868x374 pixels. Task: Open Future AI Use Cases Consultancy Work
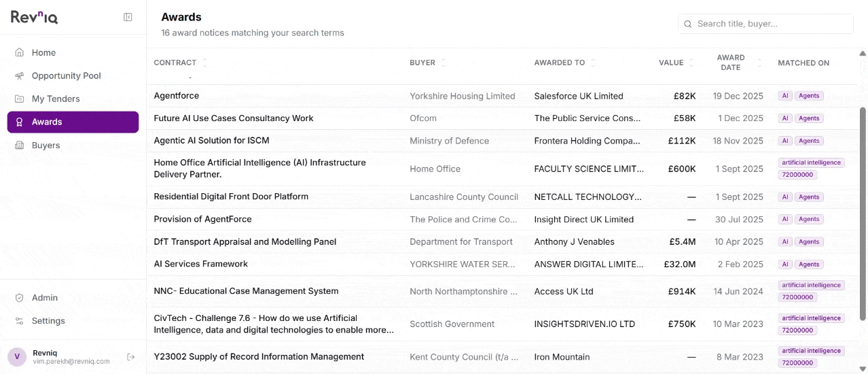pos(234,118)
